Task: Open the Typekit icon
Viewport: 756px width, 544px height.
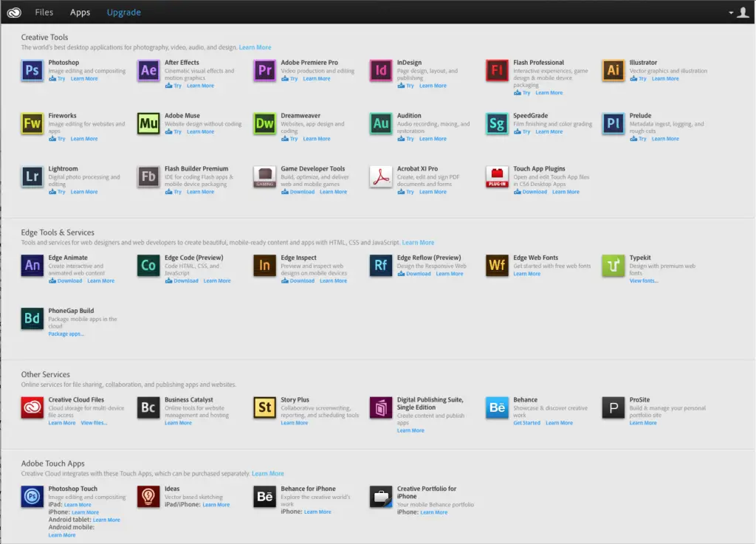Action: (613, 266)
